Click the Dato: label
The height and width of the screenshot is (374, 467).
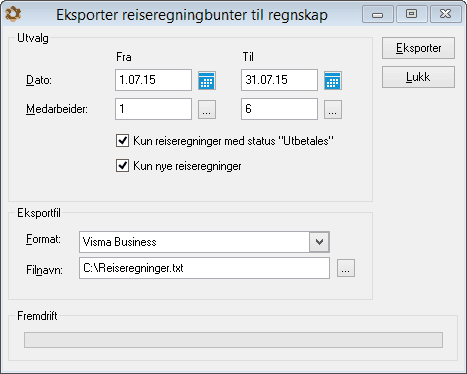coord(39,80)
